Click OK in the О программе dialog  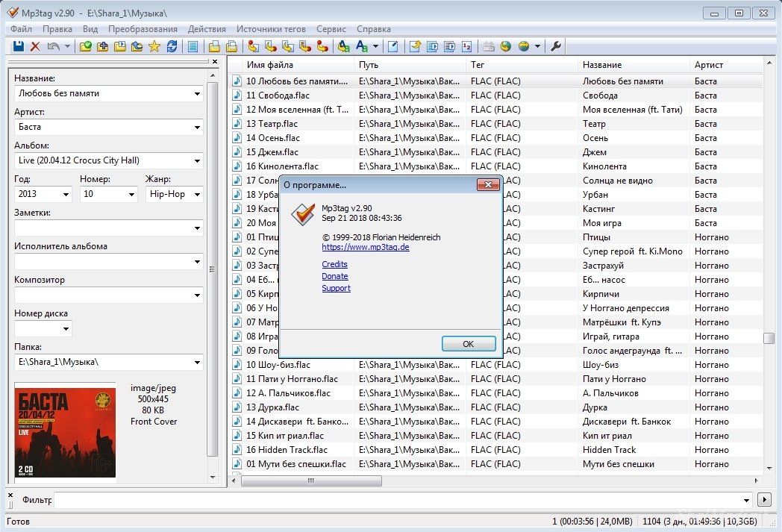coord(469,343)
